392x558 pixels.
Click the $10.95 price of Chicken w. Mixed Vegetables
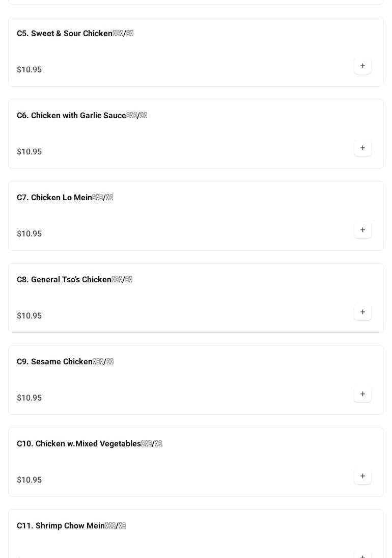[x=30, y=480]
